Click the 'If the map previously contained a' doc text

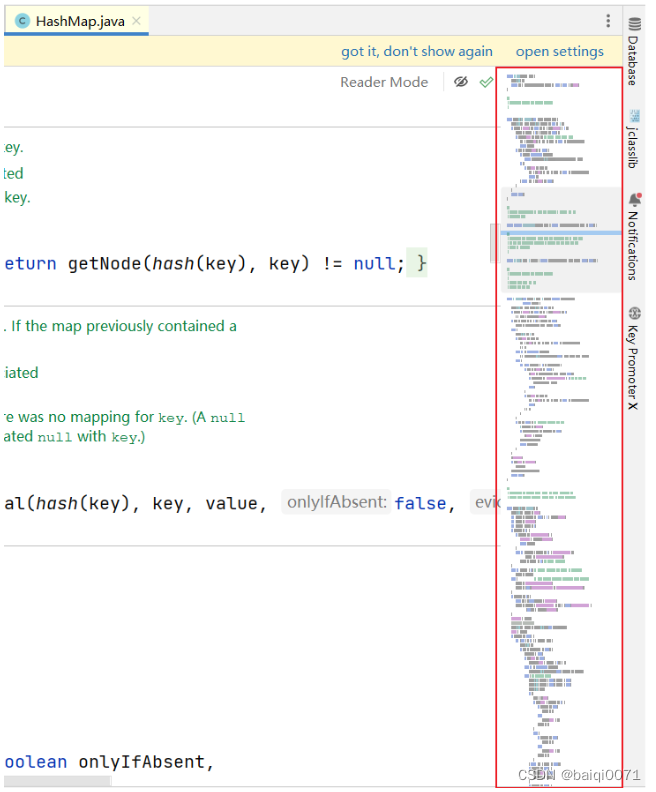tap(124, 326)
